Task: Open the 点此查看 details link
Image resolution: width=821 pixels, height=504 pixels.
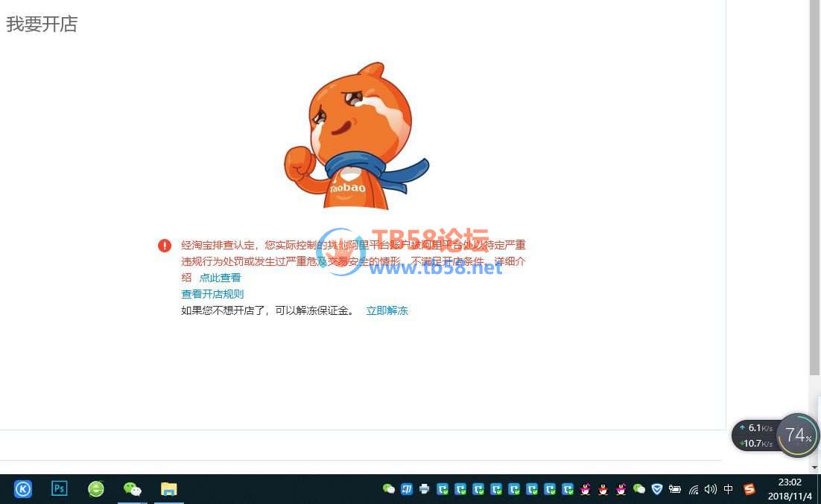Action: tap(220, 278)
